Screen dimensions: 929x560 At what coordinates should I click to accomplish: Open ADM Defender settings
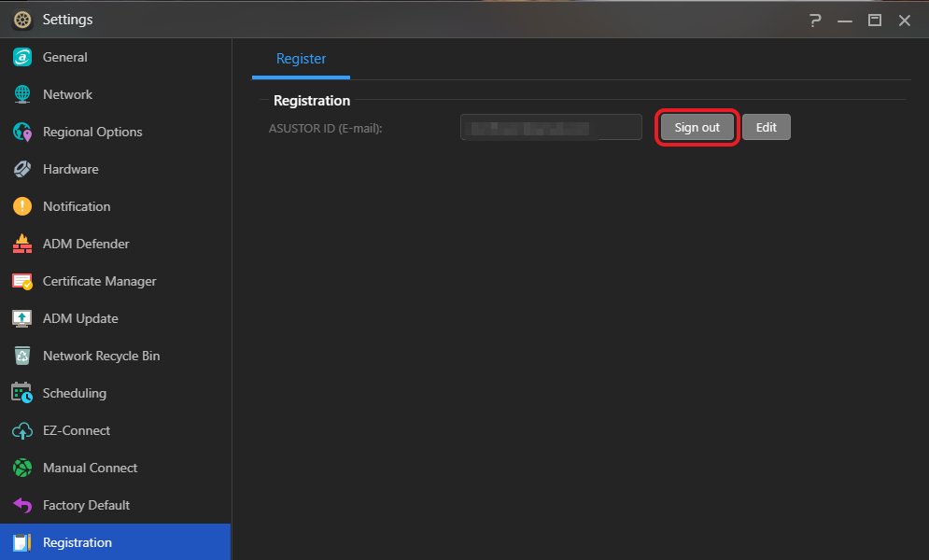click(x=116, y=244)
